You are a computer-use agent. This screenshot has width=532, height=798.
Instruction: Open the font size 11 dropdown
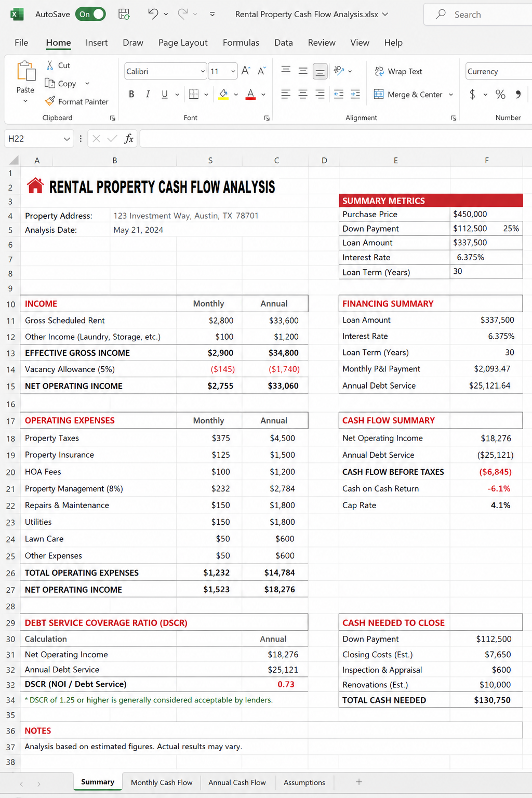(233, 72)
